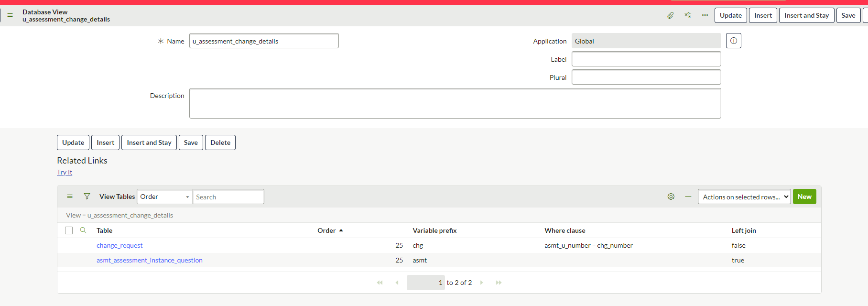Viewport: 868px width, 306px height.
Task: Go to previous page of list
Action: point(397,283)
